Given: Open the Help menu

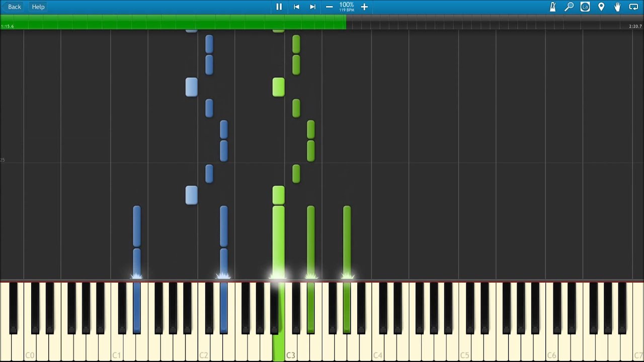Looking at the screenshot, I should tap(38, 7).
